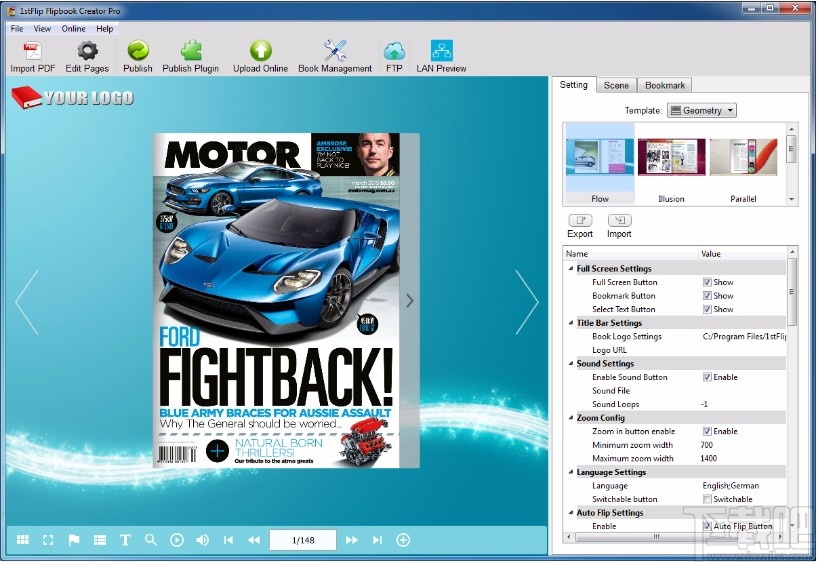This screenshot has height=562, width=818.
Task: Uncheck Bookmark Button Show checkbox
Action: [x=707, y=296]
